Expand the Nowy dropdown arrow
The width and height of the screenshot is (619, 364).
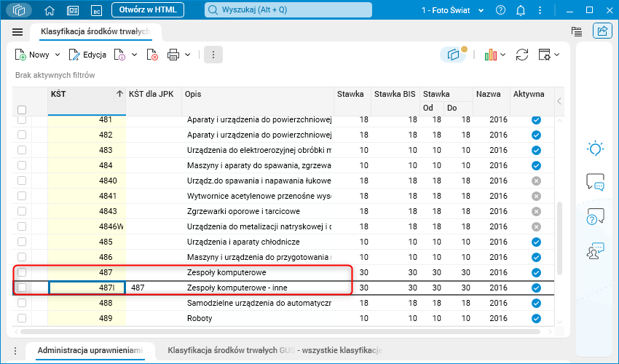(58, 55)
